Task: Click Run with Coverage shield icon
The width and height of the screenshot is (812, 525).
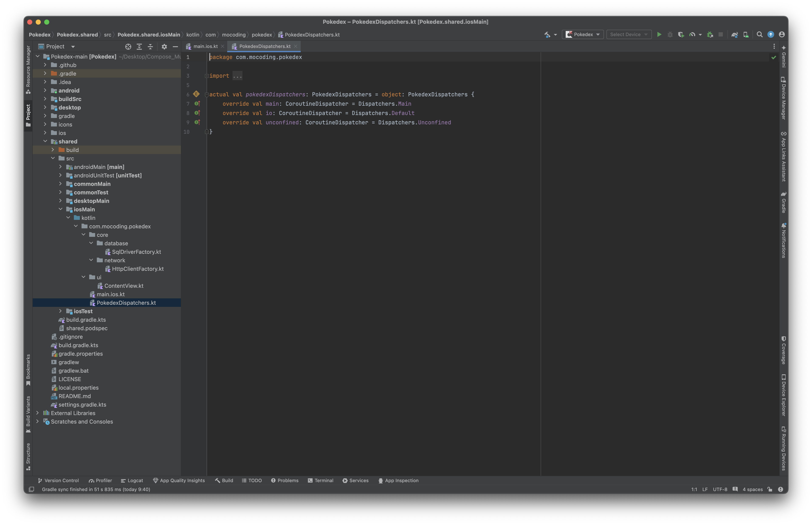Action: click(681, 34)
